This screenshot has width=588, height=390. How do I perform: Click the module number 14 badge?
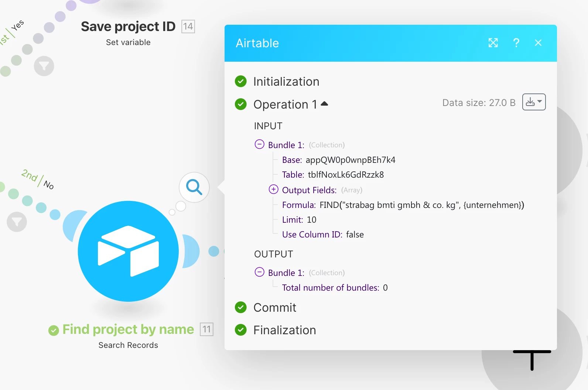pyautogui.click(x=188, y=26)
